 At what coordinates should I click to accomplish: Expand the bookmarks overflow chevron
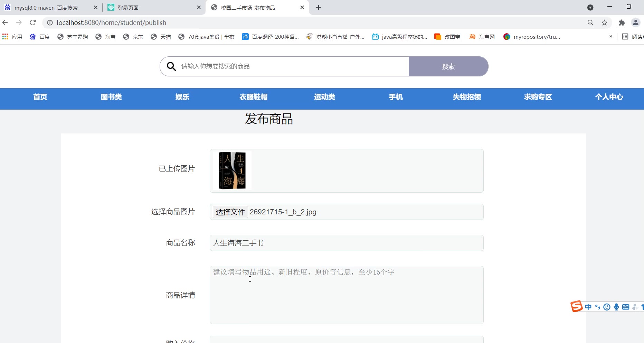(x=611, y=37)
